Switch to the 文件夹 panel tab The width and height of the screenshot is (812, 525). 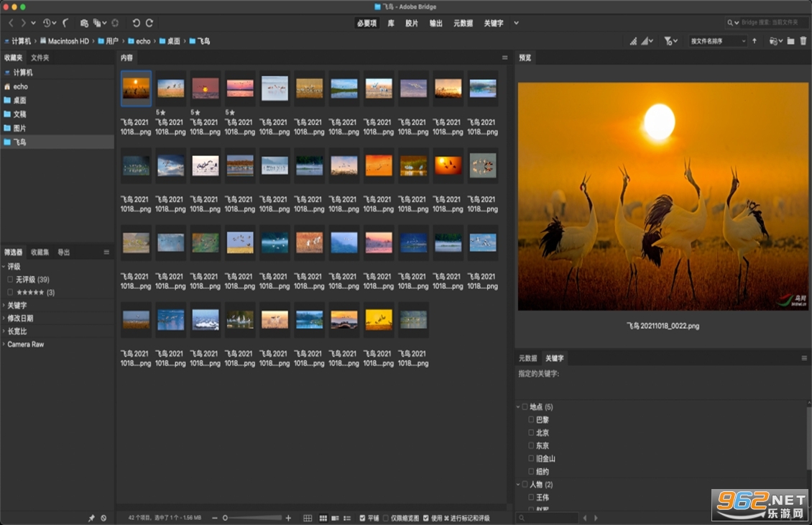click(x=40, y=58)
